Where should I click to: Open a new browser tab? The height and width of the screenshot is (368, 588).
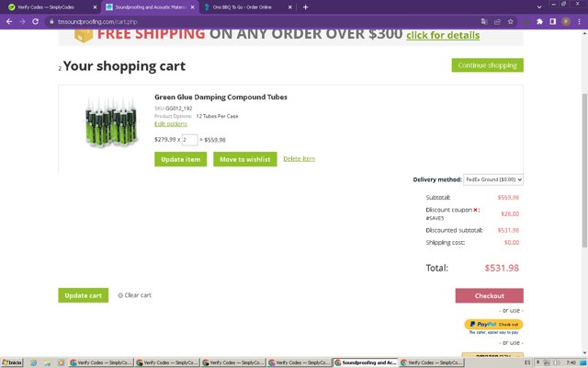305,7
